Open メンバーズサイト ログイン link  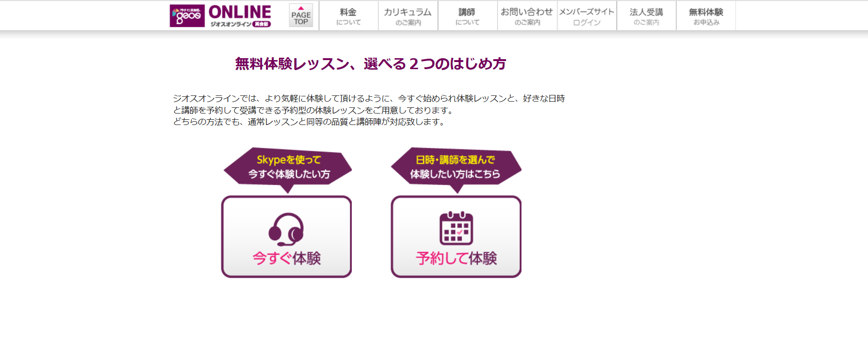click(x=586, y=16)
